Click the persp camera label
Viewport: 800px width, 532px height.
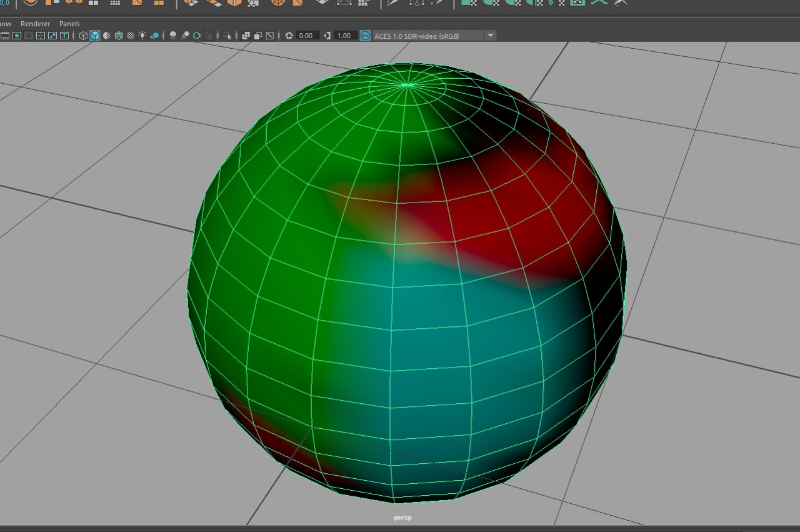coord(402,518)
